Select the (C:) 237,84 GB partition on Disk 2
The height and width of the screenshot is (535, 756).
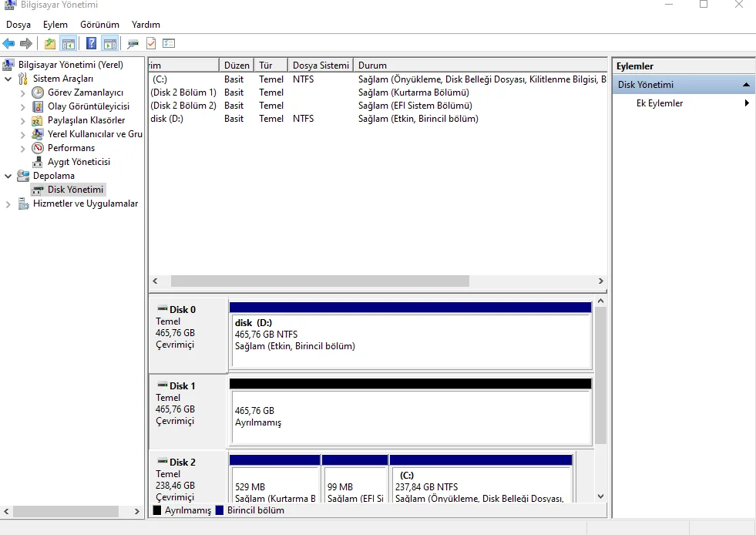pyautogui.click(x=481, y=480)
